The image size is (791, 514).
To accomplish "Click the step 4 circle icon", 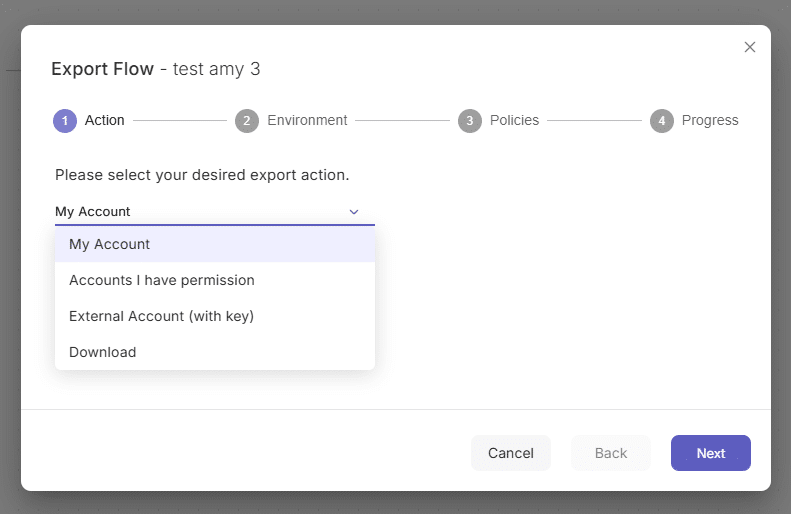I will (x=662, y=121).
